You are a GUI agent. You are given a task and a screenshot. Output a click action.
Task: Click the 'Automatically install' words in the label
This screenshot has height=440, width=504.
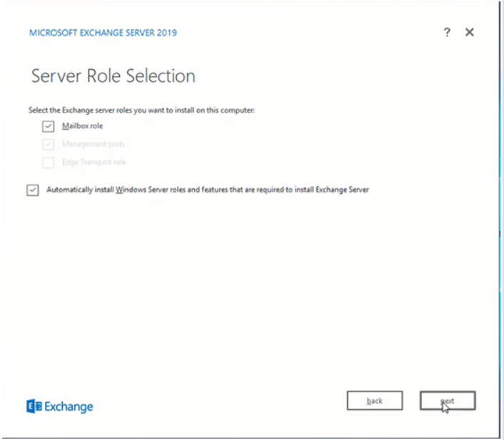tap(79, 190)
